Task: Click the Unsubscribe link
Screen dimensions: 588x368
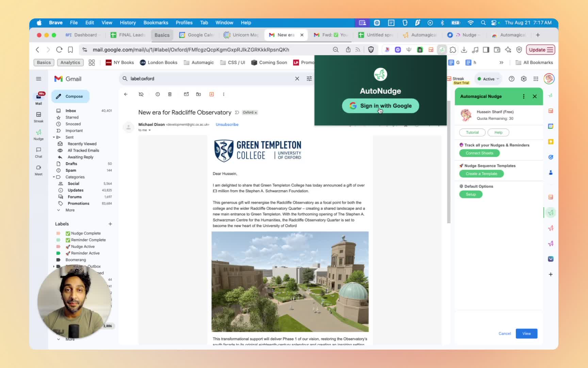Action: point(227,124)
